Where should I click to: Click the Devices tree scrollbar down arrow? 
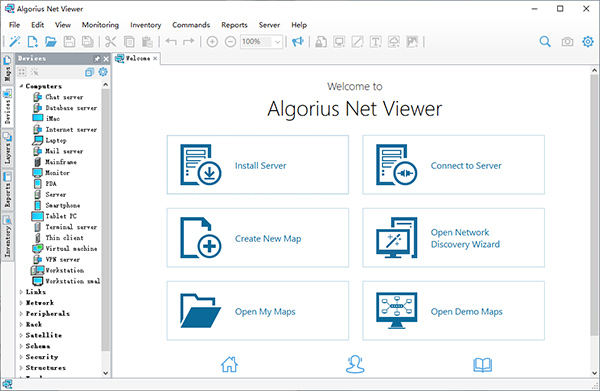106,373
